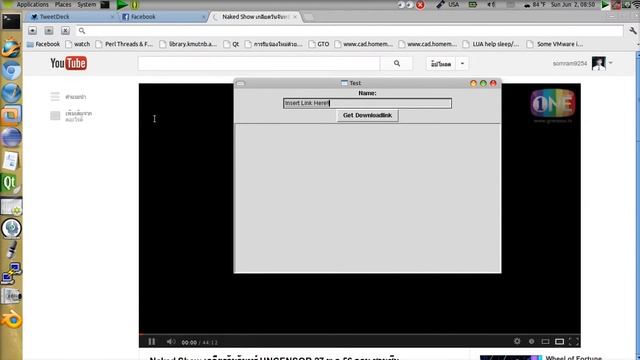Viewport: 640px width, 360px height.
Task: Select the Naked Show browser tab
Action: [256, 17]
